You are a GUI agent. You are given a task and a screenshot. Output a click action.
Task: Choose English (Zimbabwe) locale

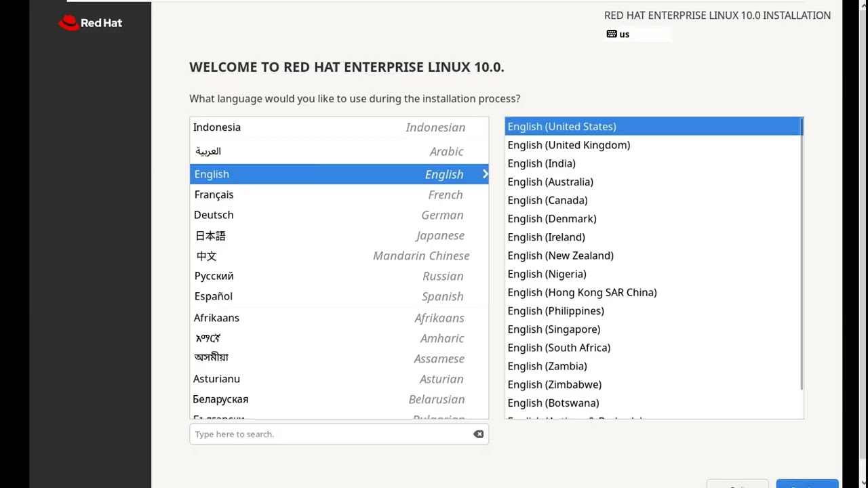coord(653,384)
